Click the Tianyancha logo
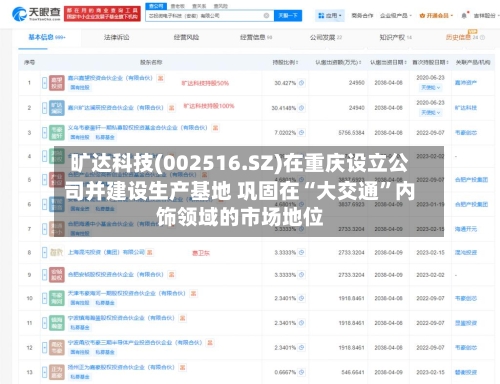This screenshot has height=384, width=500. click(x=36, y=14)
